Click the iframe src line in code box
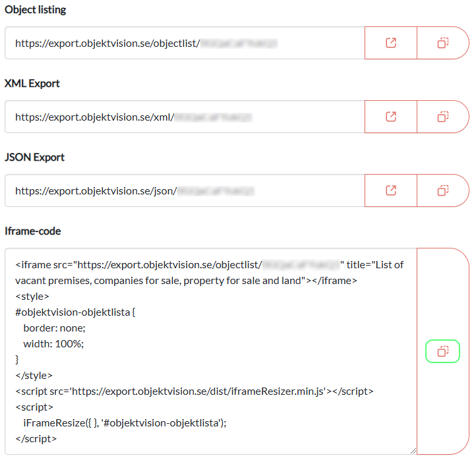This screenshot has height=462, width=476. [x=138, y=265]
